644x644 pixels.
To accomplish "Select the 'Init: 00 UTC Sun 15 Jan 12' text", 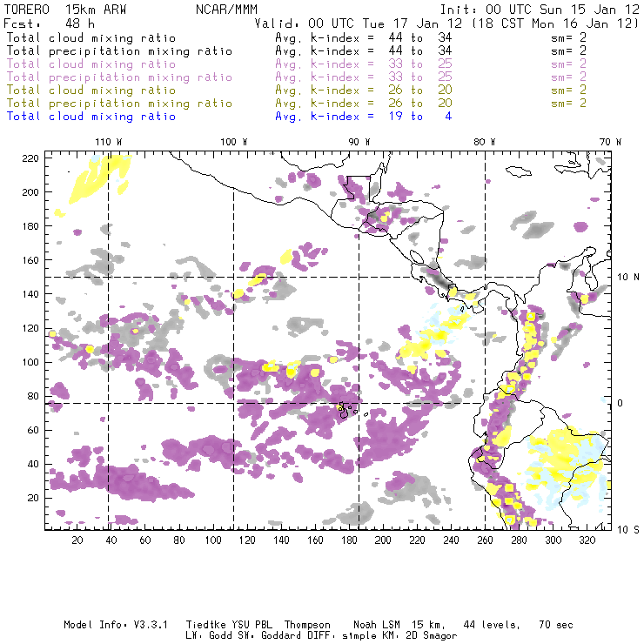I will (x=540, y=9).
